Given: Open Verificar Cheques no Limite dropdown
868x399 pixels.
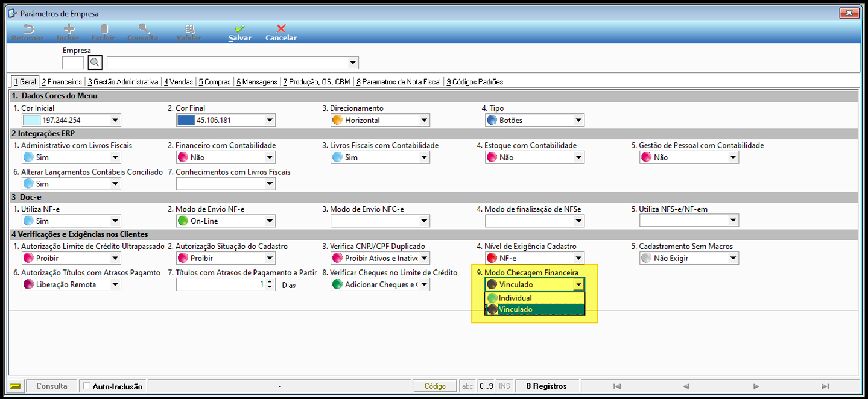Looking at the screenshot, I should [x=424, y=284].
